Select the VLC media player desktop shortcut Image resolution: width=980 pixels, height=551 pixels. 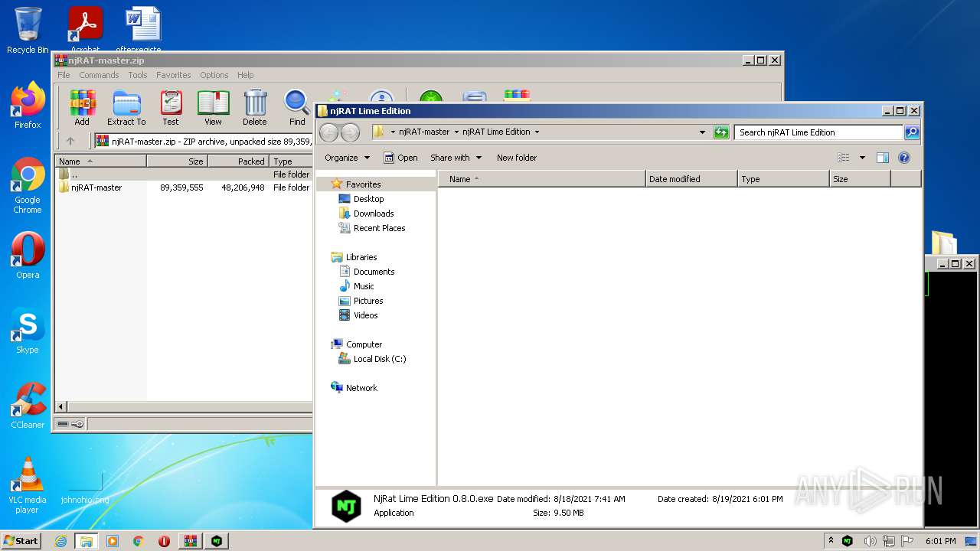(28, 485)
